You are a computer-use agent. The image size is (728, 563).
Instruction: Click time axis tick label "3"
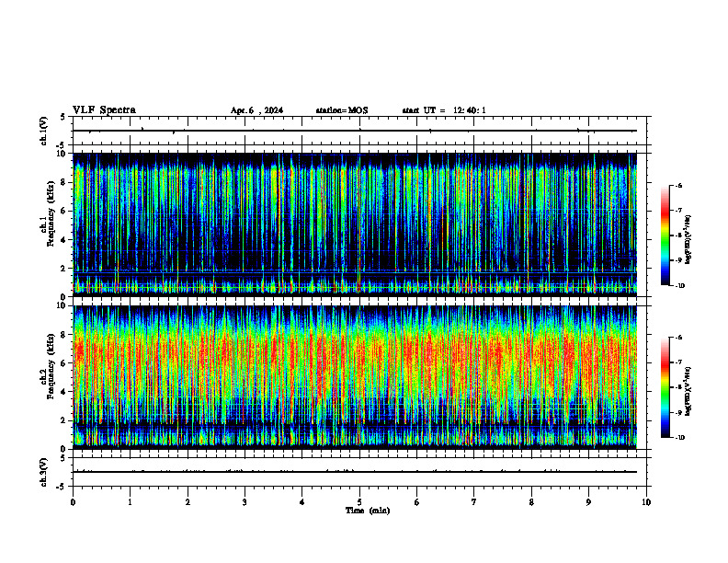click(x=245, y=502)
